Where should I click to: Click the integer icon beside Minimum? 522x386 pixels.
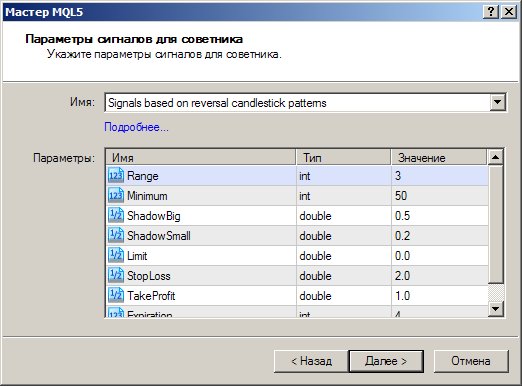click(x=116, y=196)
